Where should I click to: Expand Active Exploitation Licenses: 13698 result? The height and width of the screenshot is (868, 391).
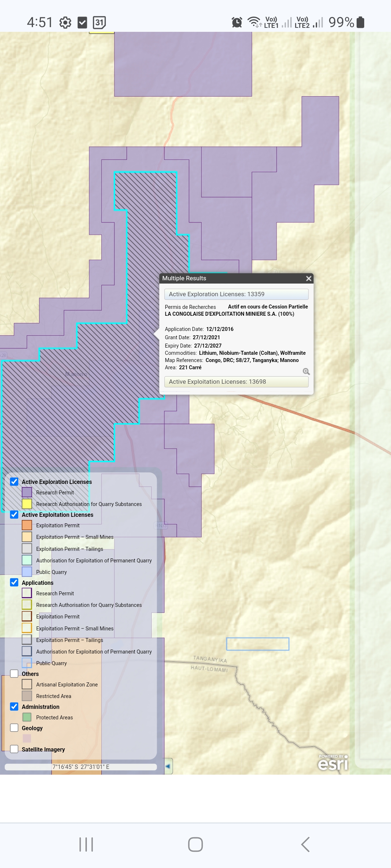pos(236,382)
